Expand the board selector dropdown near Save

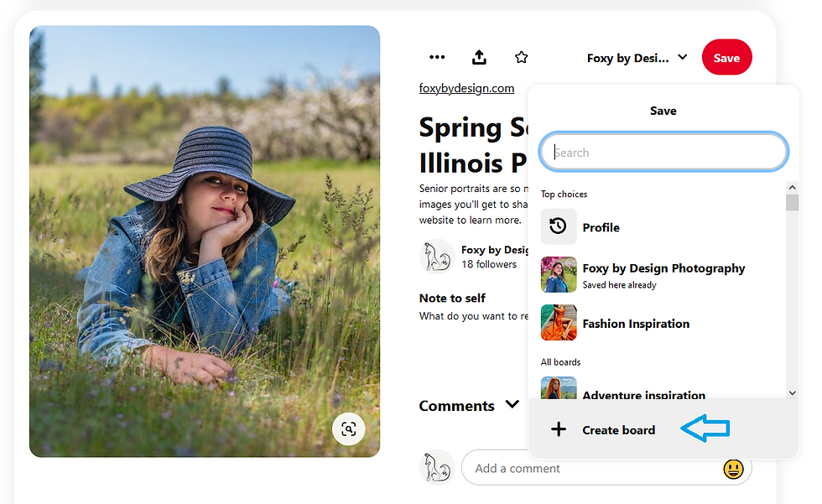(682, 57)
